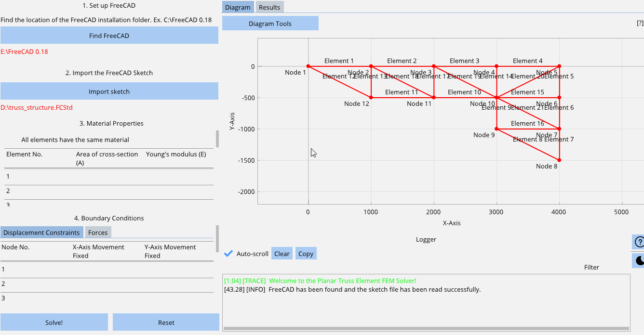This screenshot has height=335, width=644.
Task: Click the Reset button
Action: pos(166,322)
